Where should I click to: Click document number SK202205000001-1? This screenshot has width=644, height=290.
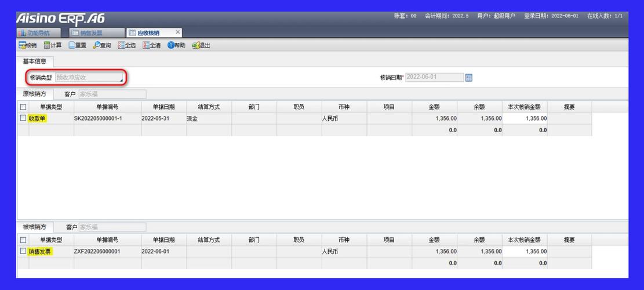point(98,118)
